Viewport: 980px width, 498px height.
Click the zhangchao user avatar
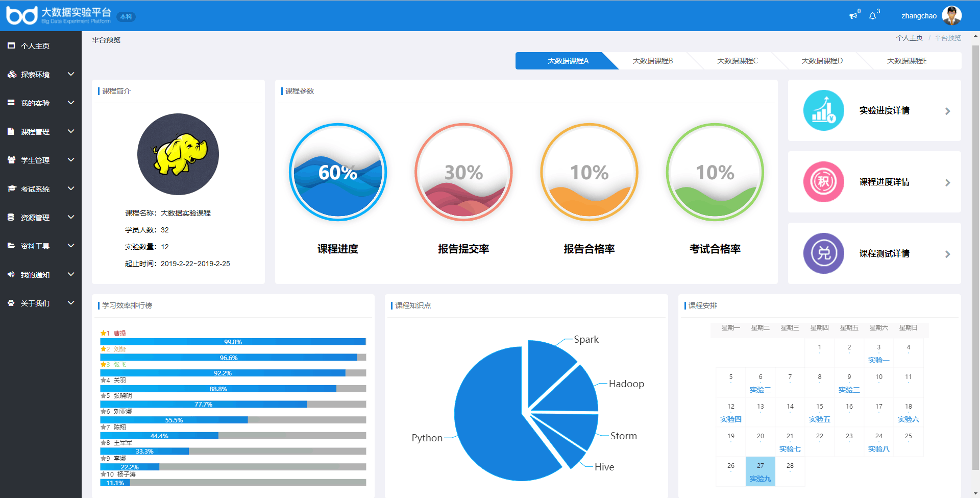pos(951,16)
